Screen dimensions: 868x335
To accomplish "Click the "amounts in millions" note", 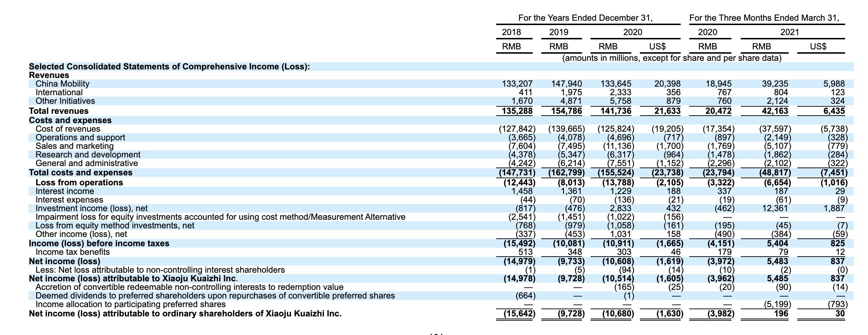I will (x=672, y=58).
